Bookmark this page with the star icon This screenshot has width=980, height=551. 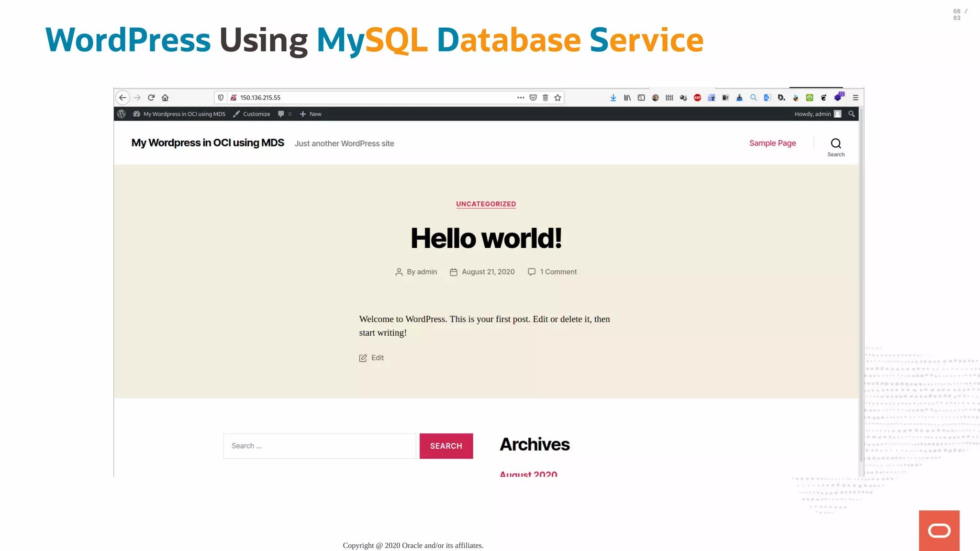click(557, 98)
